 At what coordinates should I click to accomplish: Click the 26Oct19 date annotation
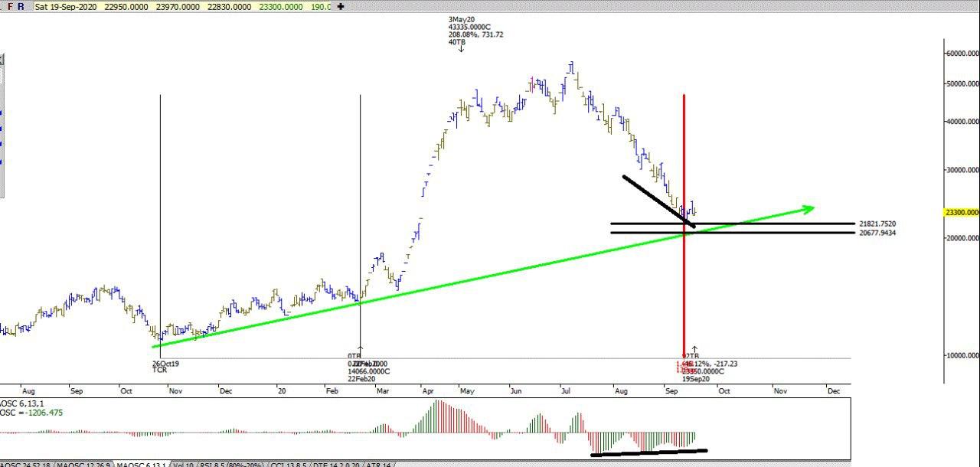pyautogui.click(x=165, y=364)
